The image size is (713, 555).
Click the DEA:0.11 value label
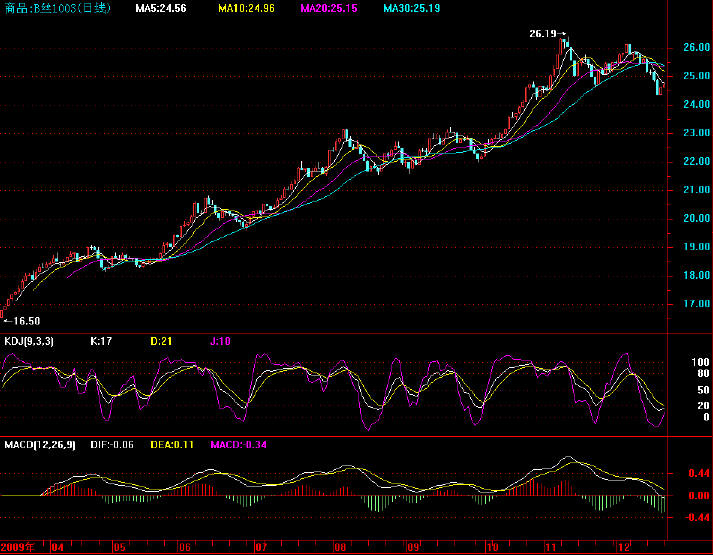(x=184, y=443)
